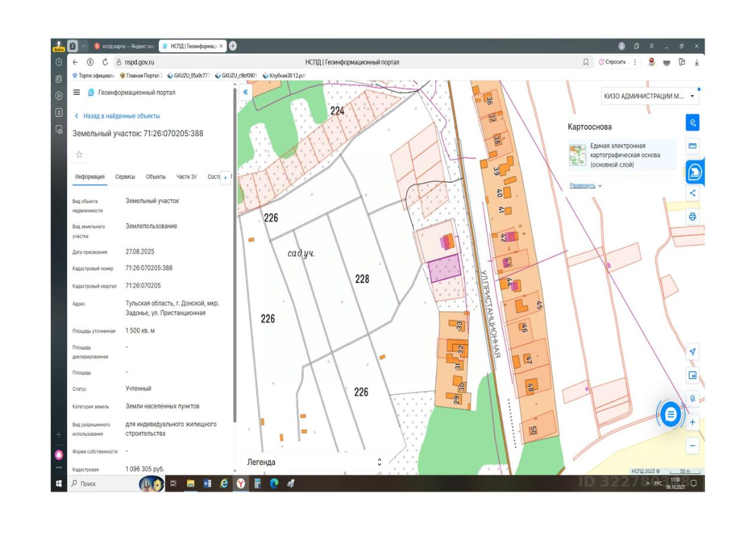Add land plot to favorites with star
This screenshot has height=535, width=756.
pos(79,154)
